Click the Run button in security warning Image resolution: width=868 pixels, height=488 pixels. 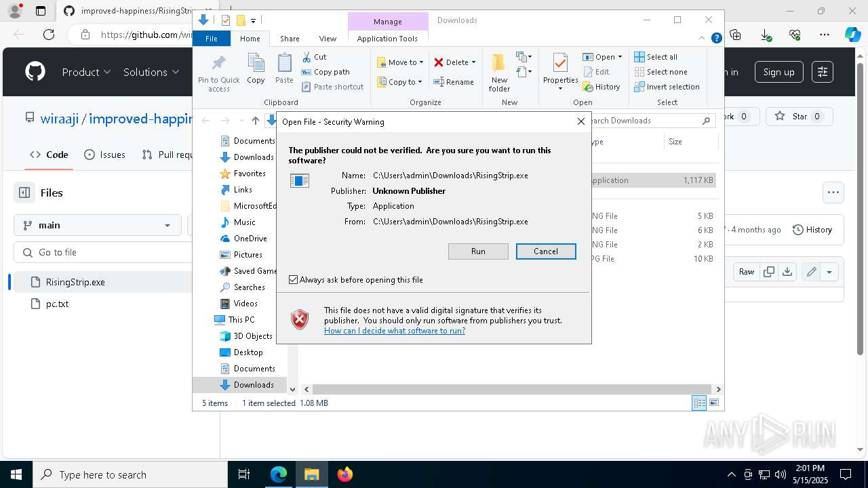coord(478,251)
